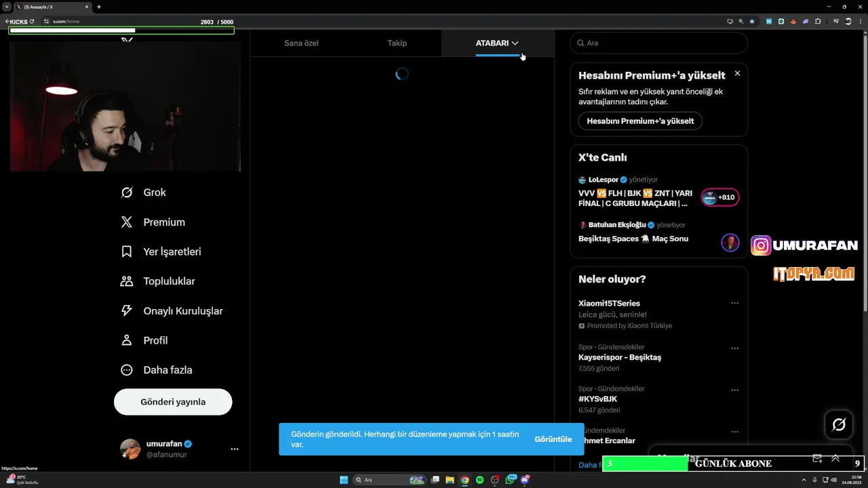The image size is (868, 488).
Task: Click the new message icon in the Messages panel
Action: pyautogui.click(x=817, y=459)
